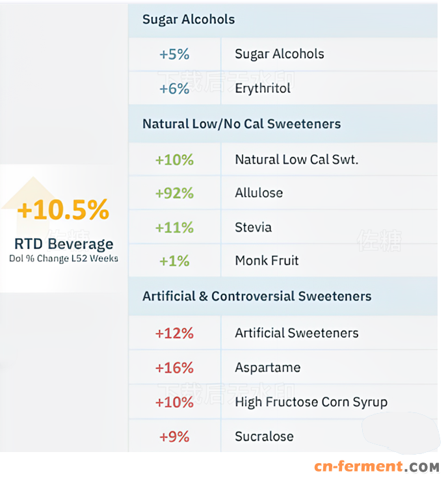The height and width of the screenshot is (482, 448).
Task: Click the RTD Beverage caption text
Action: (64, 245)
